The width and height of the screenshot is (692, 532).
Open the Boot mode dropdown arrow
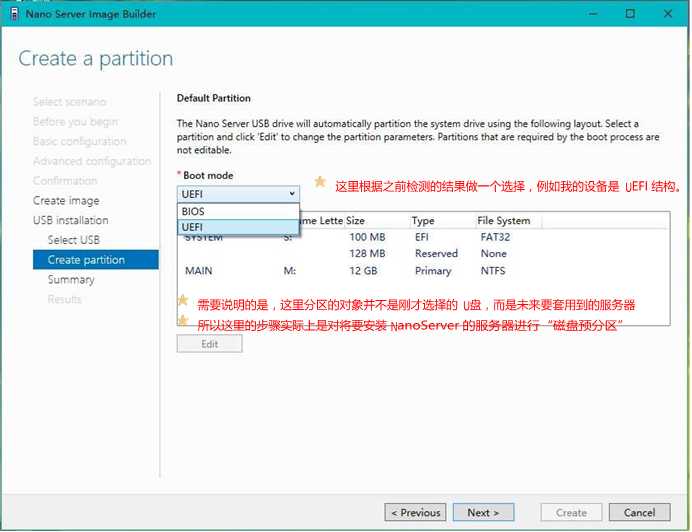pos(292,194)
